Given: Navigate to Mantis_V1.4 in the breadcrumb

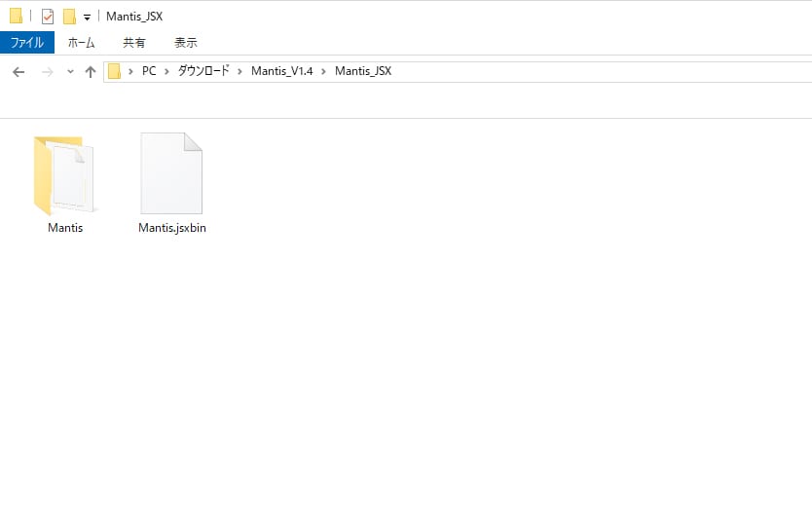Looking at the screenshot, I should [281, 71].
